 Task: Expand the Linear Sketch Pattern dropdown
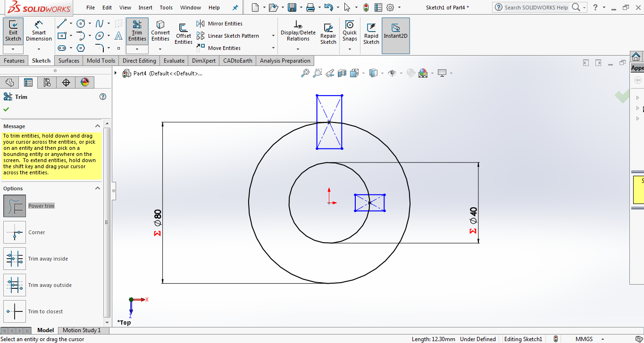coord(273,36)
